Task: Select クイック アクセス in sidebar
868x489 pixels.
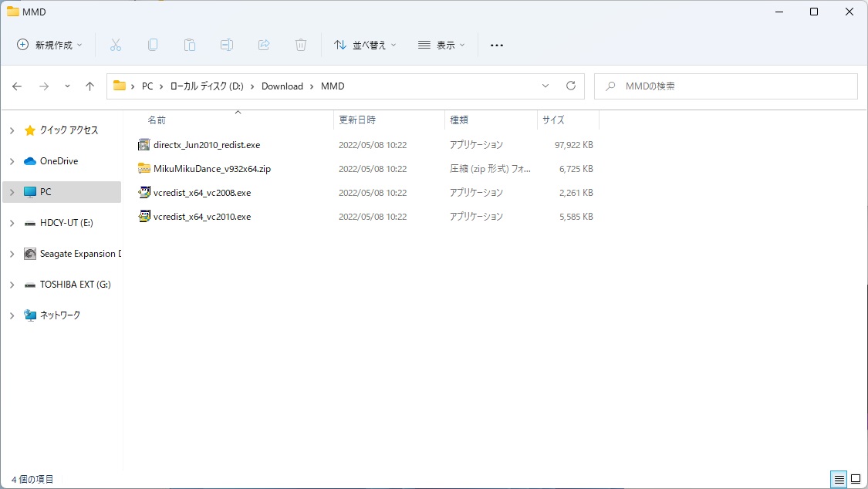Action: (x=69, y=130)
